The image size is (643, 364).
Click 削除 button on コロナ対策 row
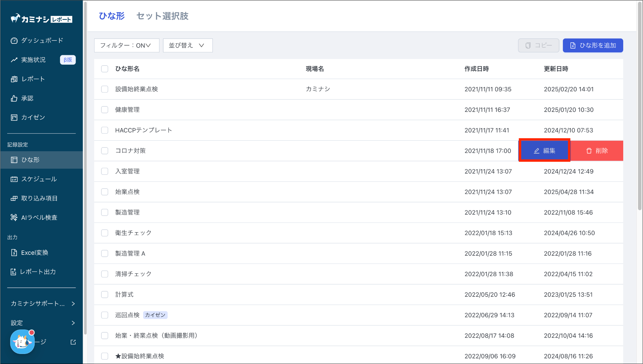pos(597,151)
